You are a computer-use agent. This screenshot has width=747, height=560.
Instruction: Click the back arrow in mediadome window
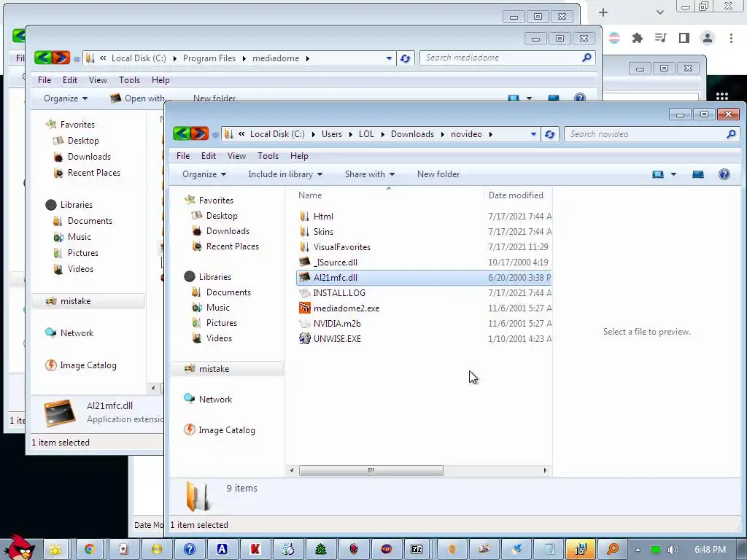43,58
